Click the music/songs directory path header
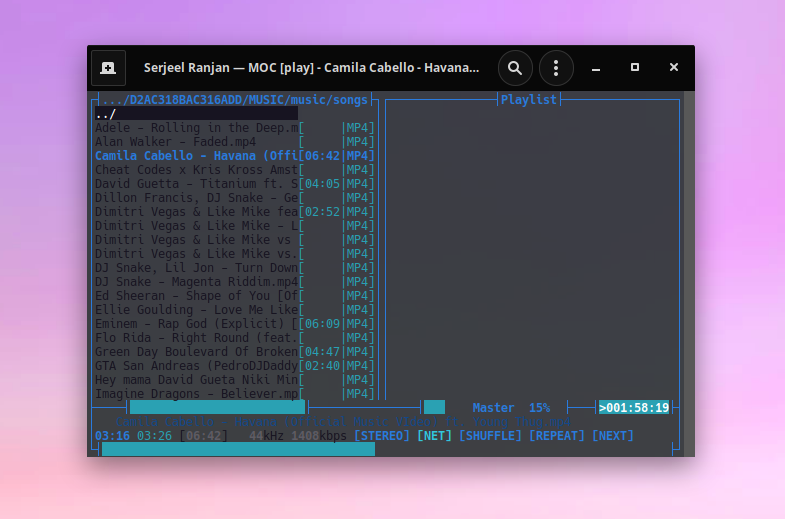785x519 pixels. point(235,100)
